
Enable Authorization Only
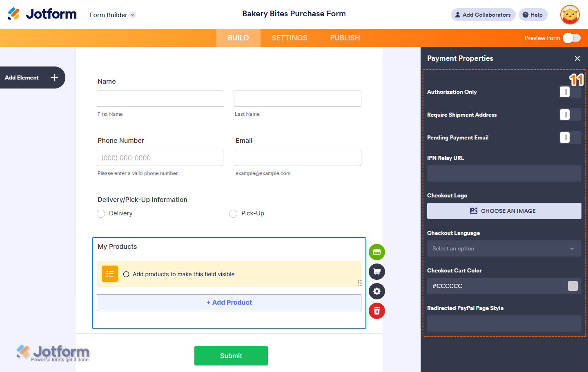coord(570,92)
